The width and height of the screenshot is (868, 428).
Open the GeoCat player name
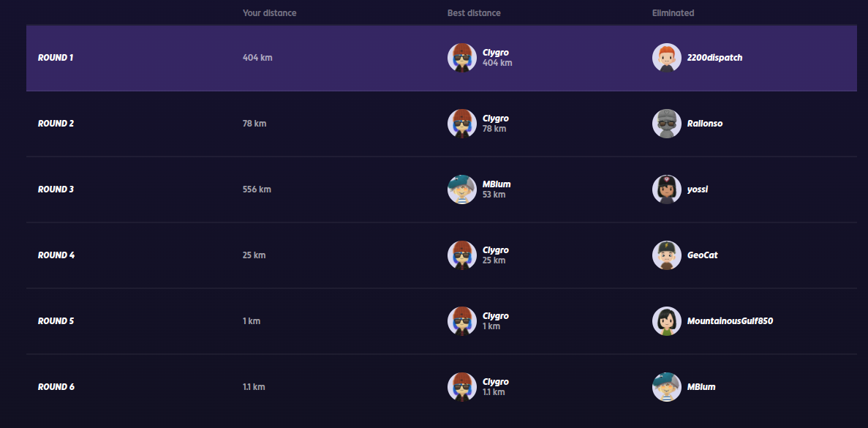[x=702, y=255]
